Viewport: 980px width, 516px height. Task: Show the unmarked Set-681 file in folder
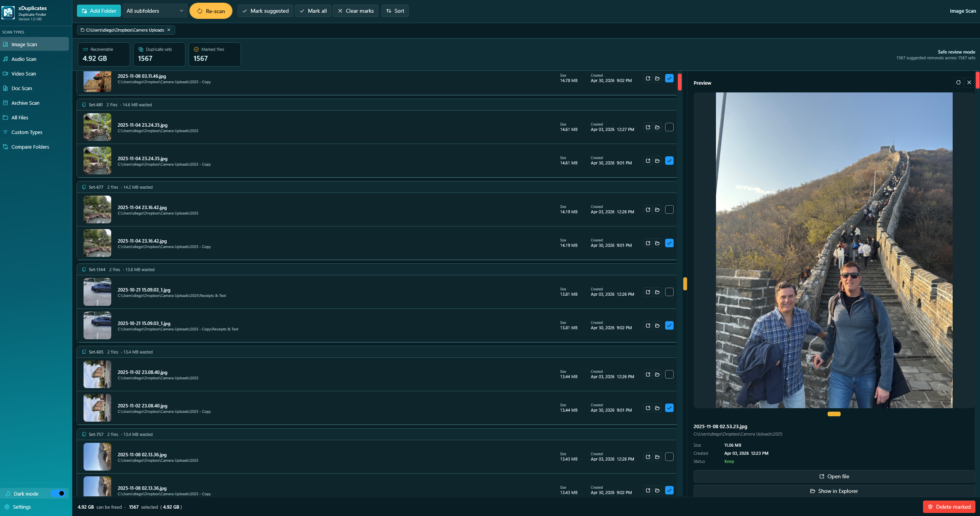coord(657,127)
